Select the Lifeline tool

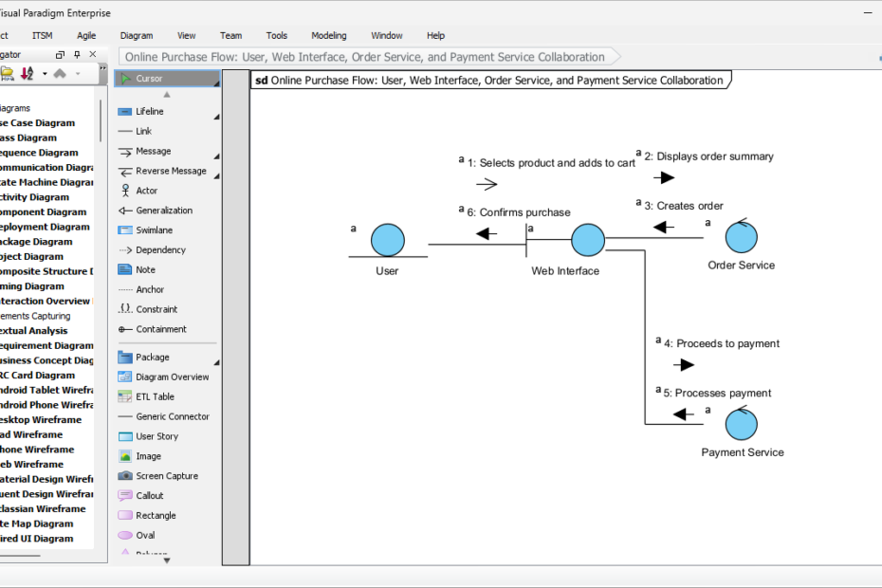(x=150, y=111)
